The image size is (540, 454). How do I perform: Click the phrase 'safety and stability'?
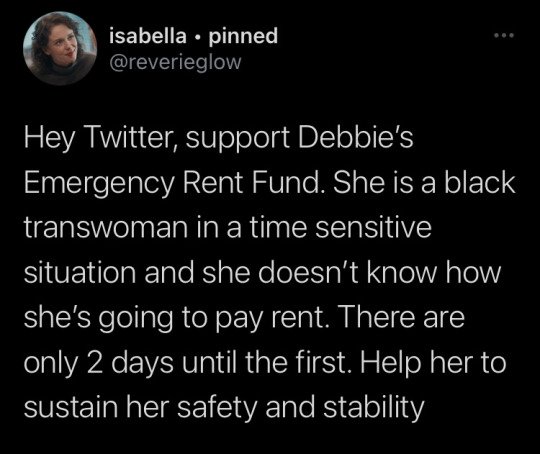click(301, 407)
